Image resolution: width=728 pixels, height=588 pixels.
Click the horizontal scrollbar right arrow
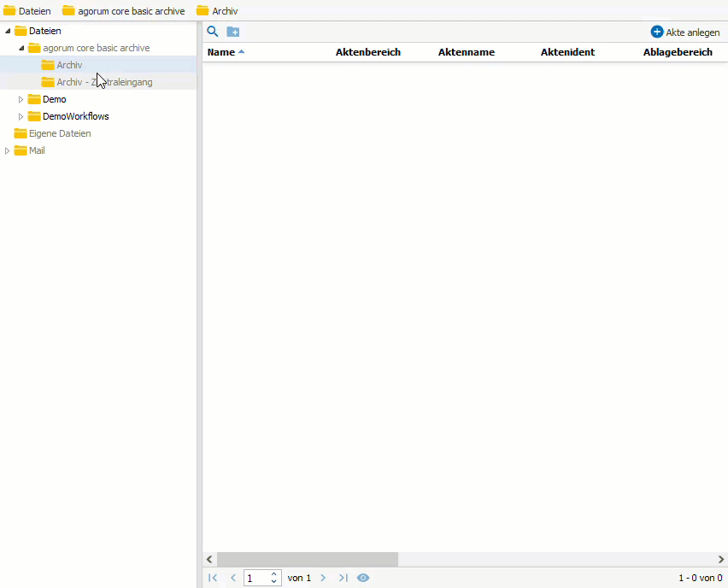720,559
